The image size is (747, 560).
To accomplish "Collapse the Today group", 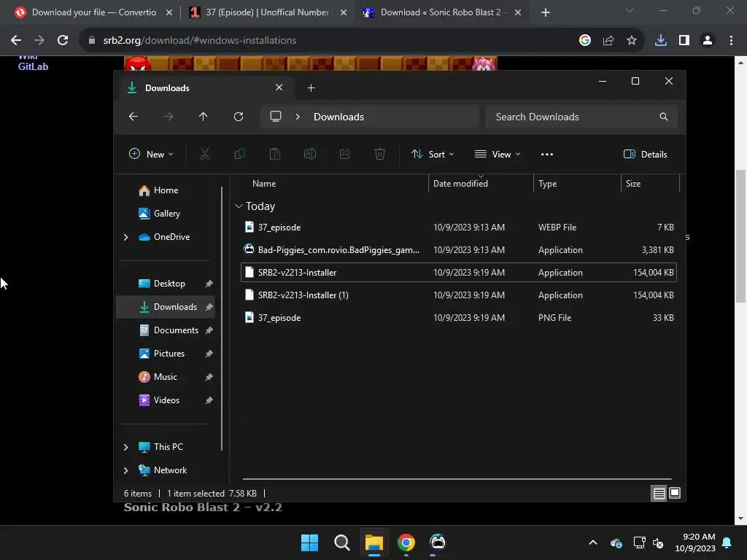I will point(239,206).
